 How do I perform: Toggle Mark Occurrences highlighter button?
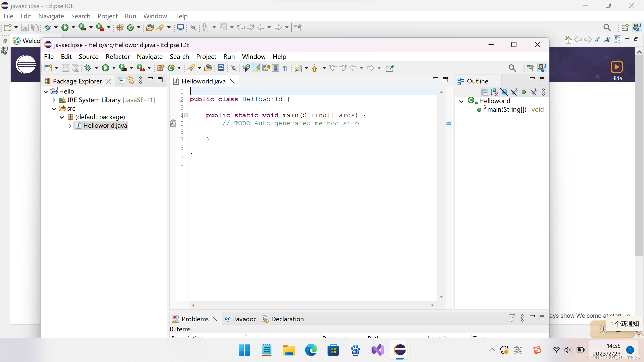(256, 68)
